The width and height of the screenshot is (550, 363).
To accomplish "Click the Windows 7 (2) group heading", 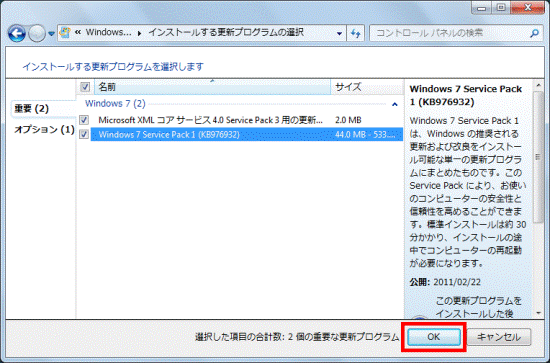I will (x=115, y=103).
